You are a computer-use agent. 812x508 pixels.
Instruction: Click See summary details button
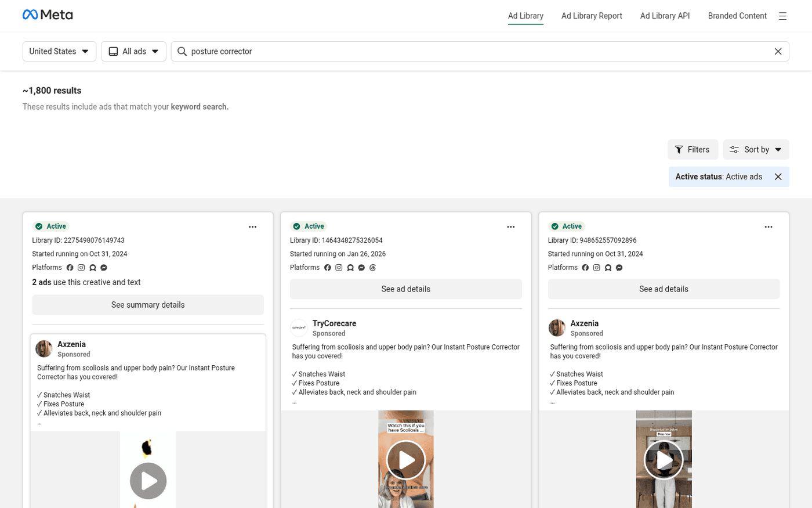pyautogui.click(x=148, y=305)
